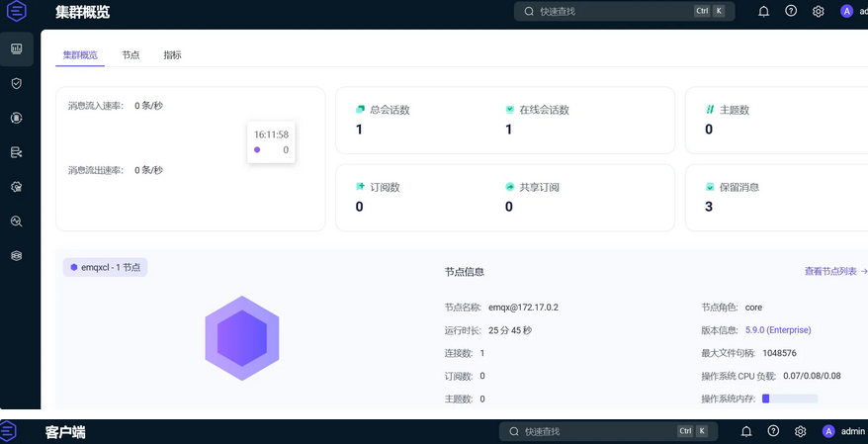This screenshot has height=444, width=868.
Task: Click uptime value 25 分 45 秒
Action: click(x=510, y=330)
